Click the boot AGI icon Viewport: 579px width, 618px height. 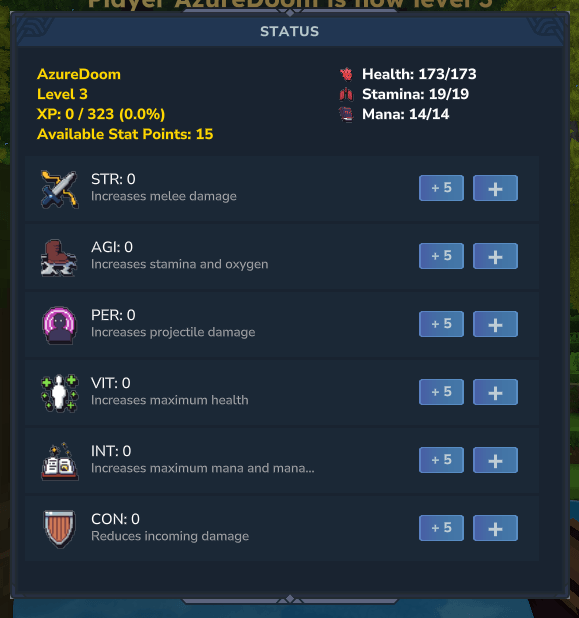(59, 257)
